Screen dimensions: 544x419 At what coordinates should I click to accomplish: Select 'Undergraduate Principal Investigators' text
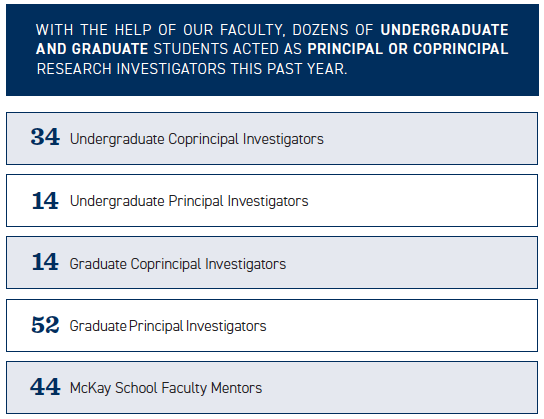click(189, 201)
